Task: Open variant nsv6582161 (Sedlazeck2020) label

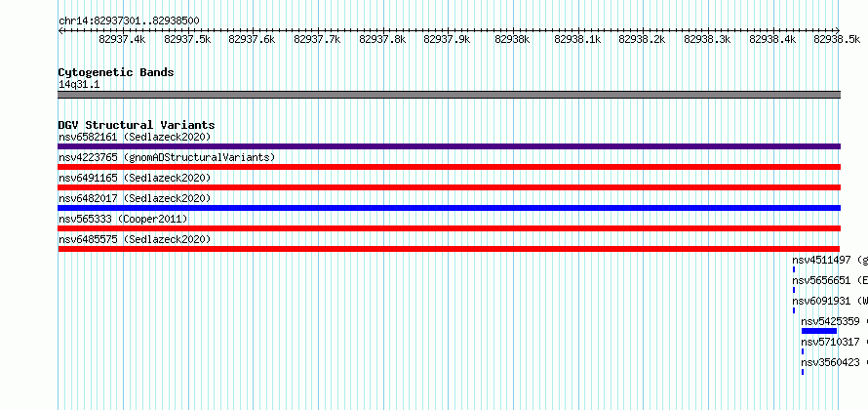Action: pyautogui.click(x=135, y=137)
